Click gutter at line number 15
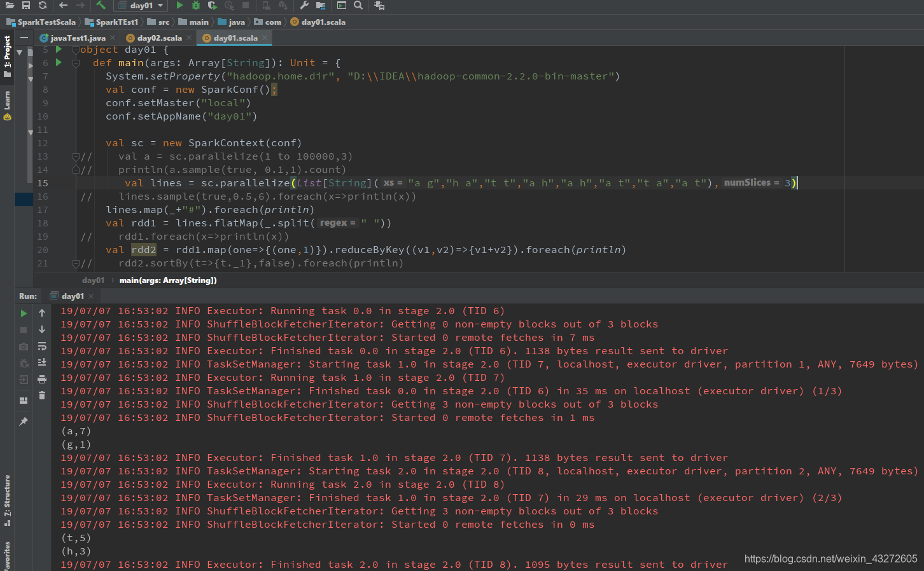The width and height of the screenshot is (924, 571). (43, 183)
